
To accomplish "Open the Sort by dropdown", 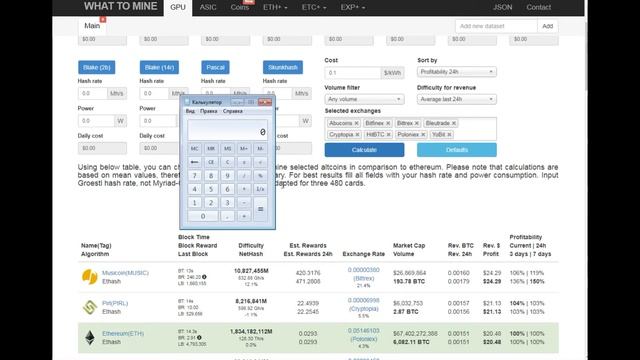I will pos(457,72).
